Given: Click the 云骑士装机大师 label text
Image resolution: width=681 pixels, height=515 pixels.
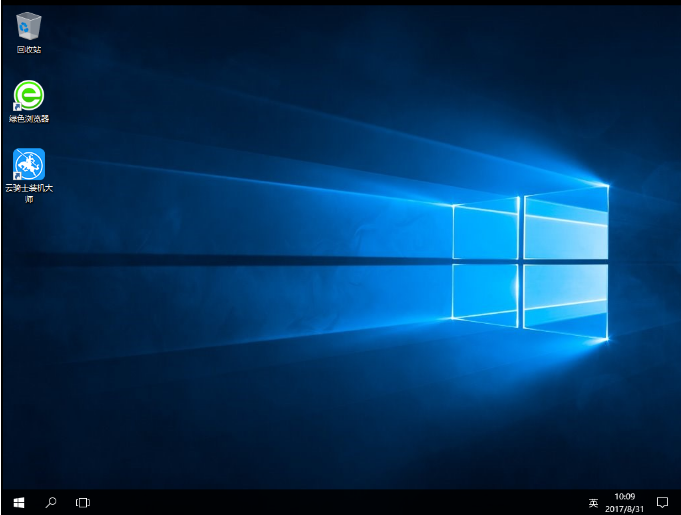Looking at the screenshot, I should [x=29, y=193].
